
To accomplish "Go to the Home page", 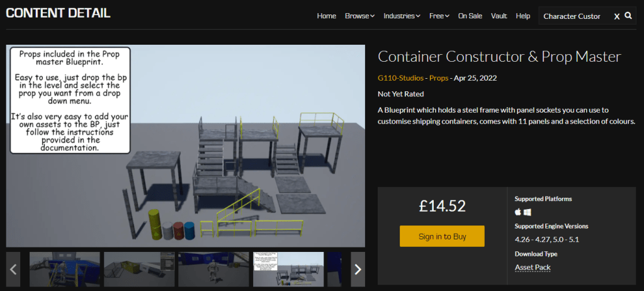I will 326,16.
